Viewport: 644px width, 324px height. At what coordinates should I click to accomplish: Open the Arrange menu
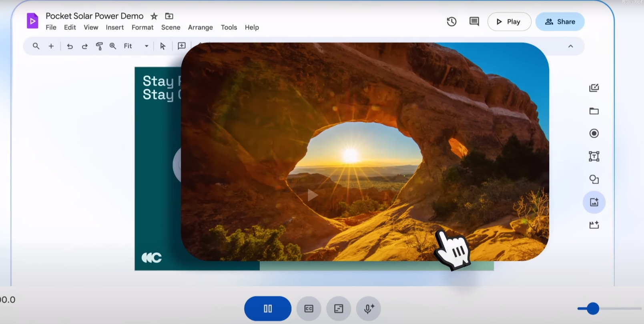coord(200,27)
